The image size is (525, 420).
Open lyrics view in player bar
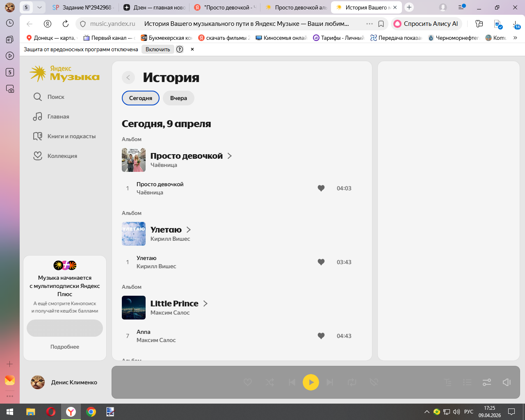(x=448, y=382)
